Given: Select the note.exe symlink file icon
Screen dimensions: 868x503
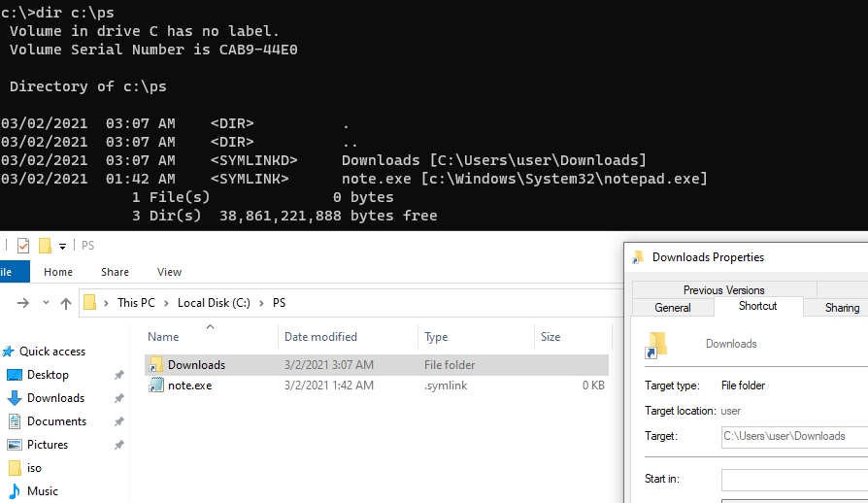Looking at the screenshot, I should (156, 386).
